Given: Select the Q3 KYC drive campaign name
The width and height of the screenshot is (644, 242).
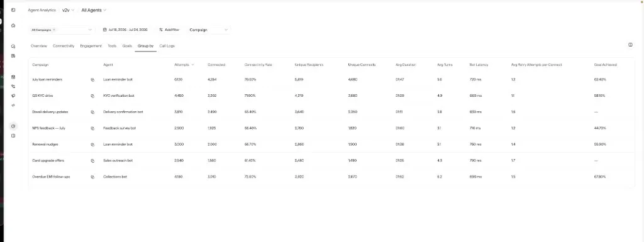Looking at the screenshot, I should [43, 96].
